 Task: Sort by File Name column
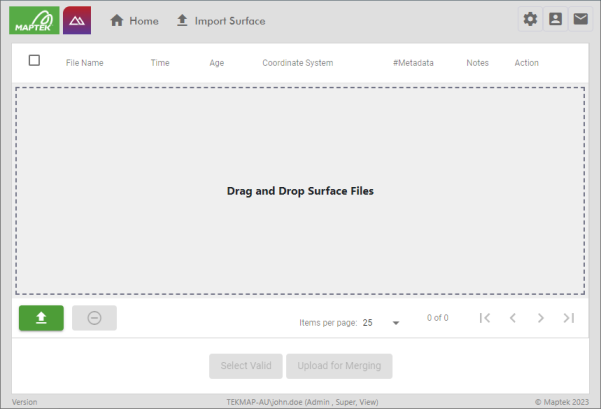pos(84,63)
